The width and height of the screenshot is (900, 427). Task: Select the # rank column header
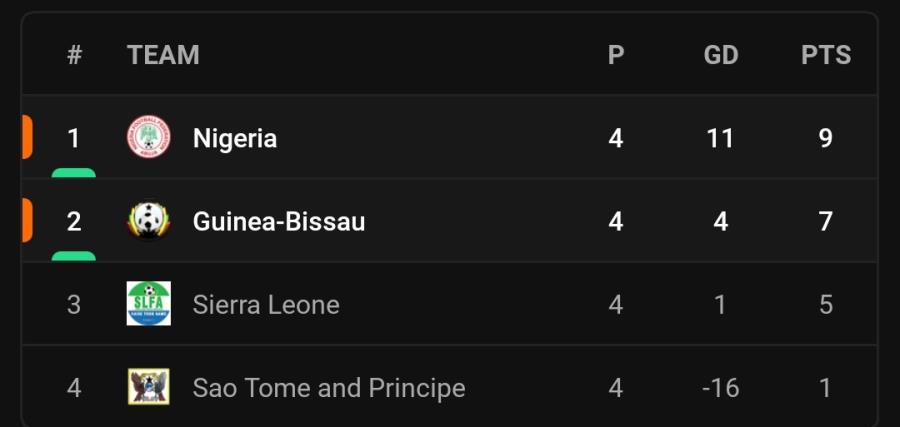click(x=74, y=55)
